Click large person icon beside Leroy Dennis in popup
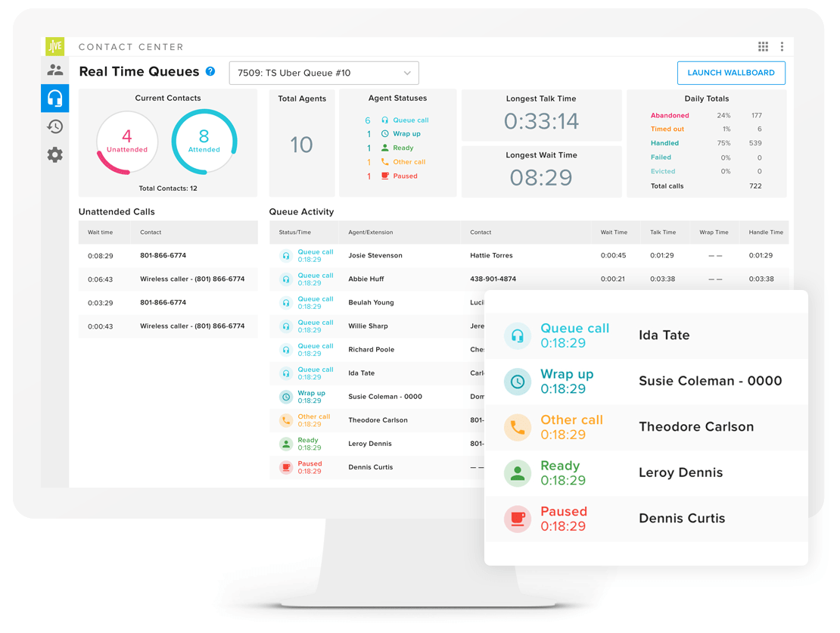Image resolution: width=840 pixels, height=633 pixels. point(518,473)
